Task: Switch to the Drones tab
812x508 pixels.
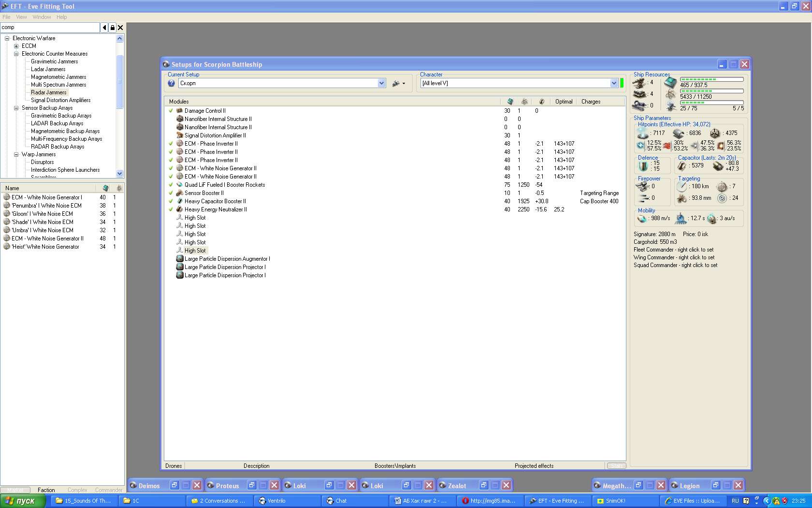Action: pos(174,466)
